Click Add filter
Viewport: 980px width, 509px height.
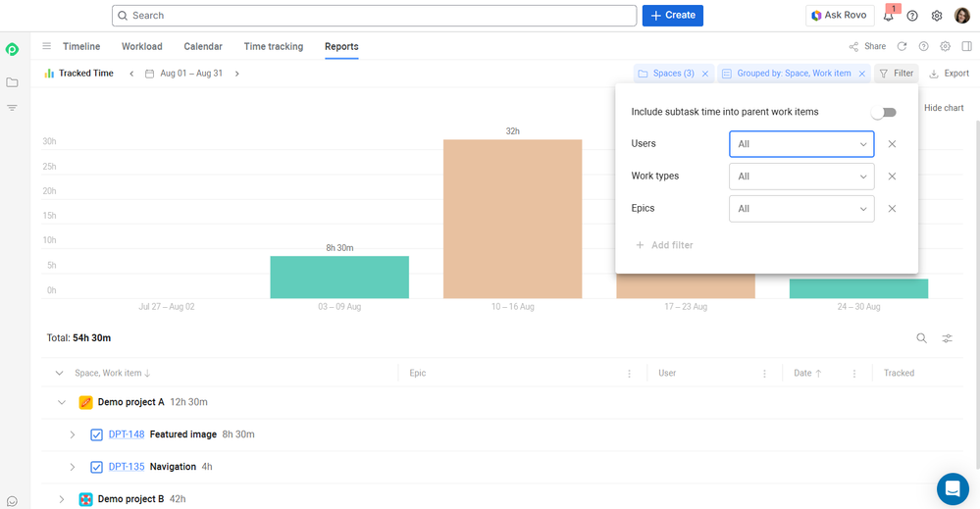tap(664, 245)
